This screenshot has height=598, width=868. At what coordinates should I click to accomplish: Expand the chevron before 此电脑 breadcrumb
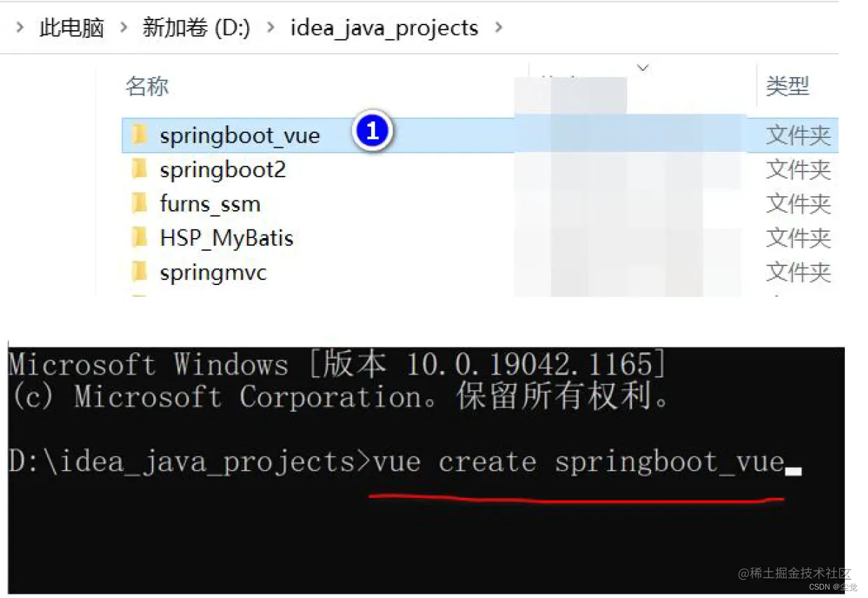pyautogui.click(x=20, y=28)
